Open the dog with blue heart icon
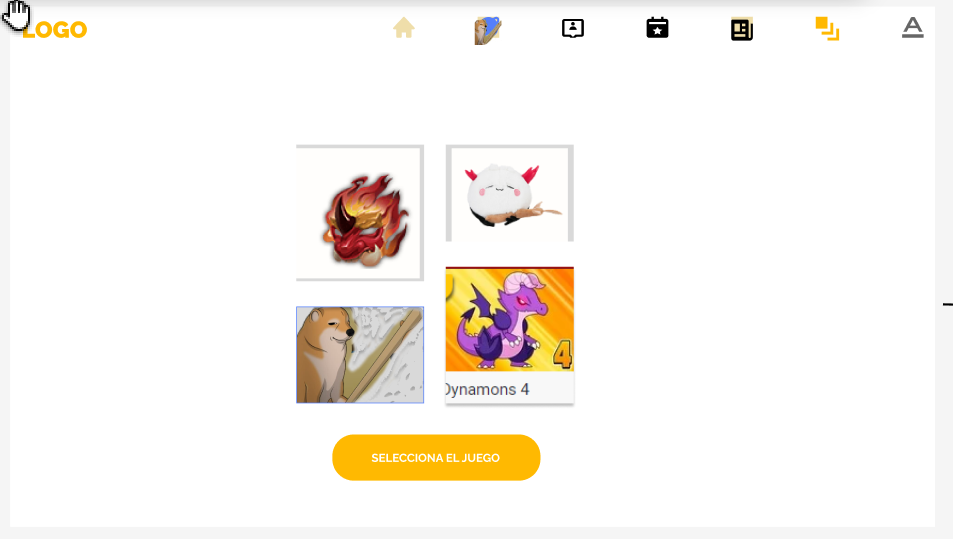953x539 pixels. (487, 30)
